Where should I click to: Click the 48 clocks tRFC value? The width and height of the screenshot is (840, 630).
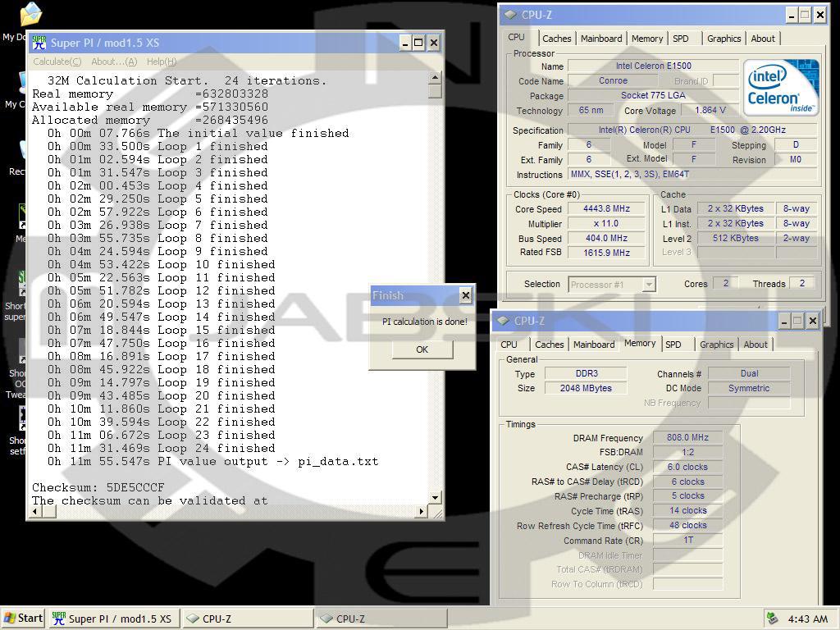[687, 526]
